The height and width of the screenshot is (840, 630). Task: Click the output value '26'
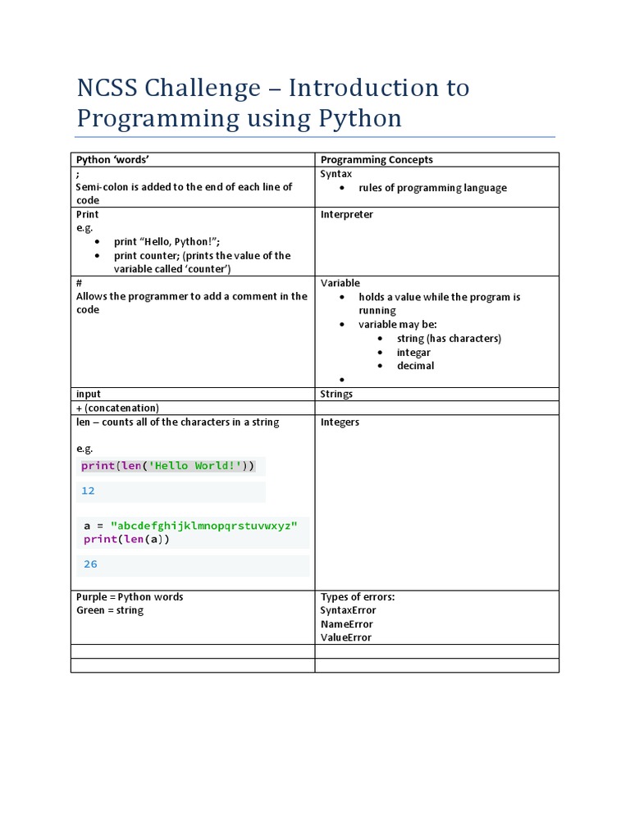[x=90, y=564]
